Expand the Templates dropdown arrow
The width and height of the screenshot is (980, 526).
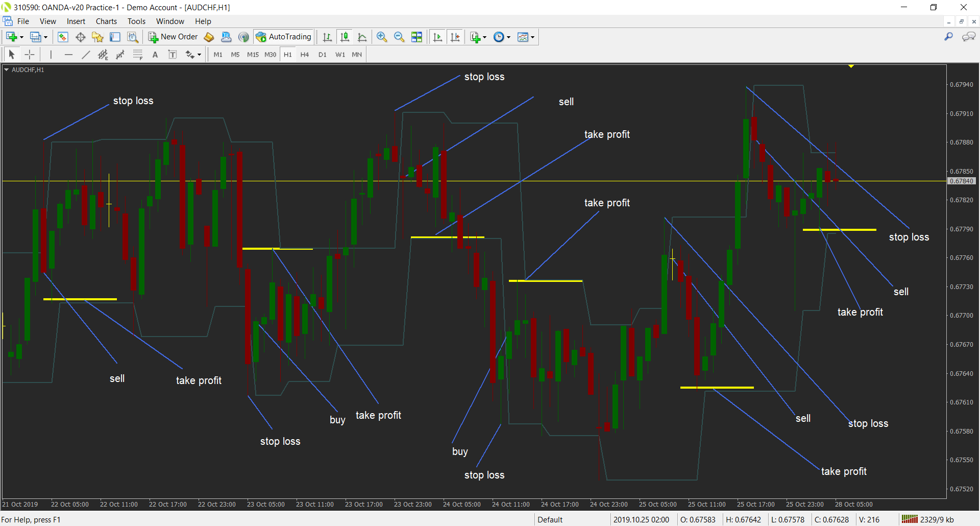coord(532,37)
